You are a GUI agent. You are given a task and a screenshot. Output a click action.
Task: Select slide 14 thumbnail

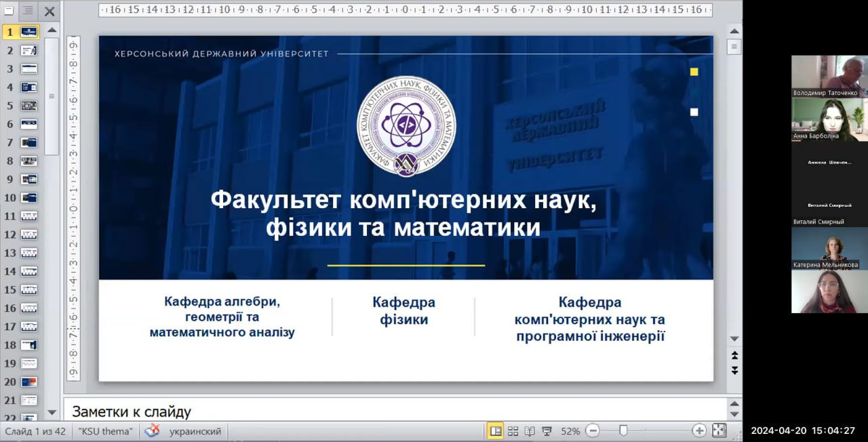coord(28,271)
